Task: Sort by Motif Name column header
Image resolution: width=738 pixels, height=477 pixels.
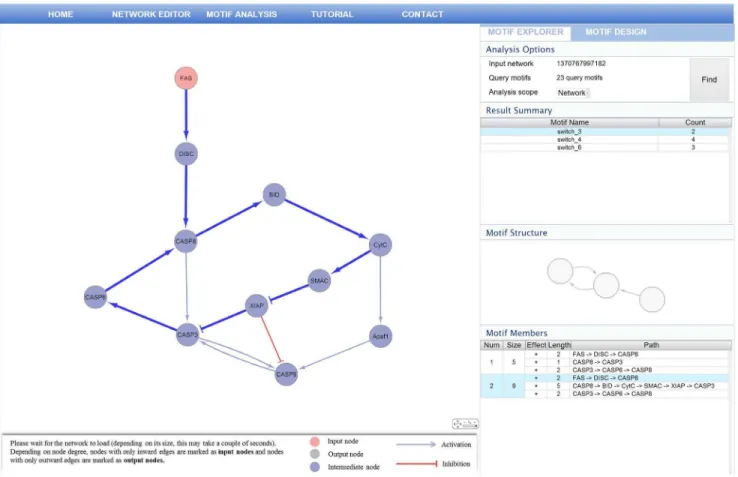Action: [x=570, y=122]
